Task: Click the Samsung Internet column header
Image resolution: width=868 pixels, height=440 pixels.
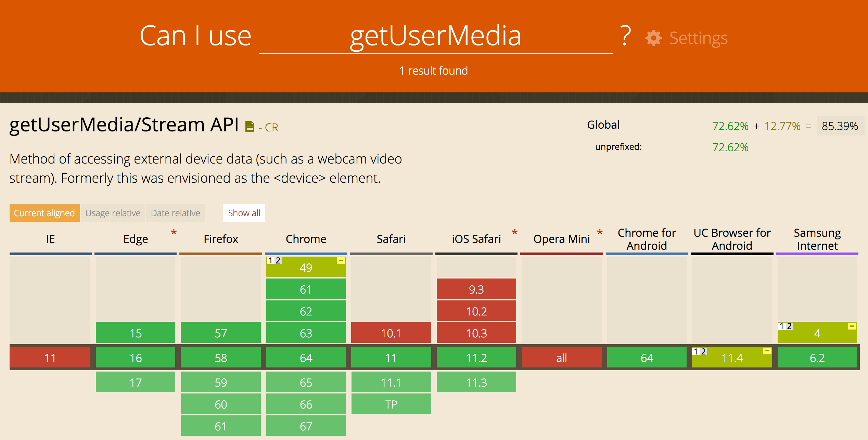Action: [817, 239]
